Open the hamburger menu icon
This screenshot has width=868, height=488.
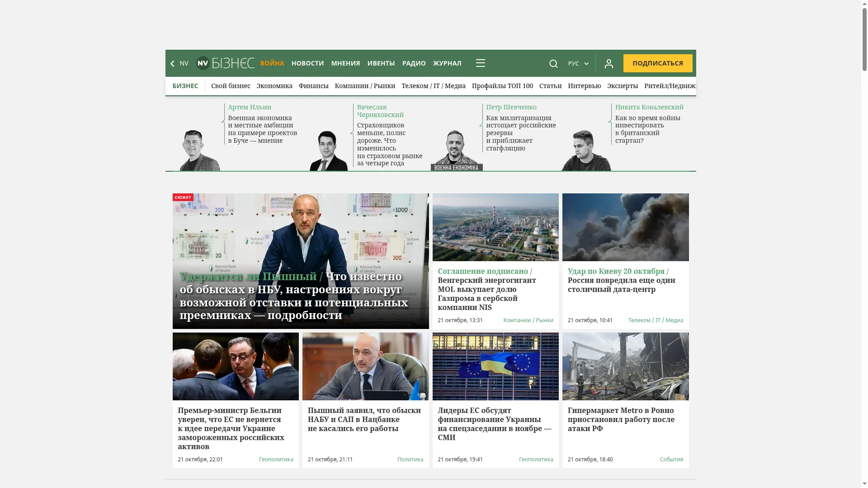pyautogui.click(x=480, y=63)
